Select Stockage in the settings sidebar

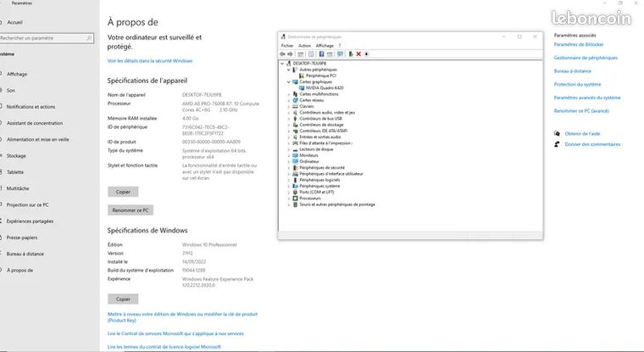tap(16, 156)
